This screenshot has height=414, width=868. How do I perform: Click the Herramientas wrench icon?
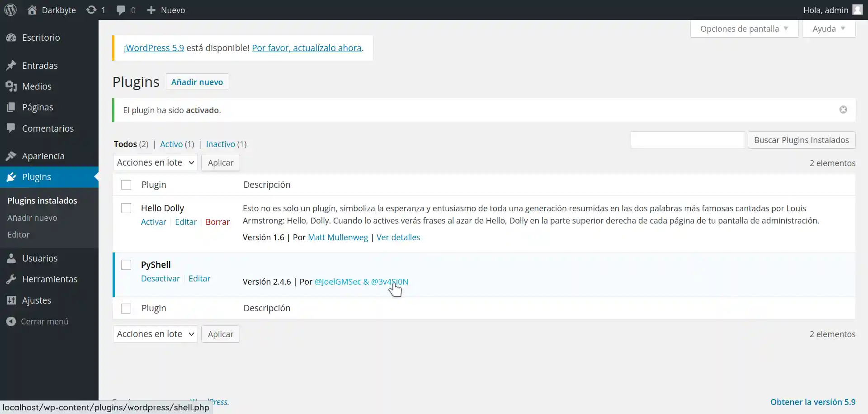point(11,279)
